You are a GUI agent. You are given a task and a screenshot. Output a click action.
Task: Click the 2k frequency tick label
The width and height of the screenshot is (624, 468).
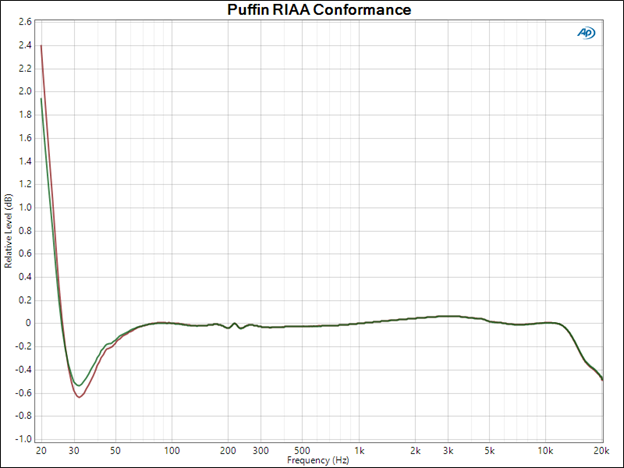tap(415, 451)
